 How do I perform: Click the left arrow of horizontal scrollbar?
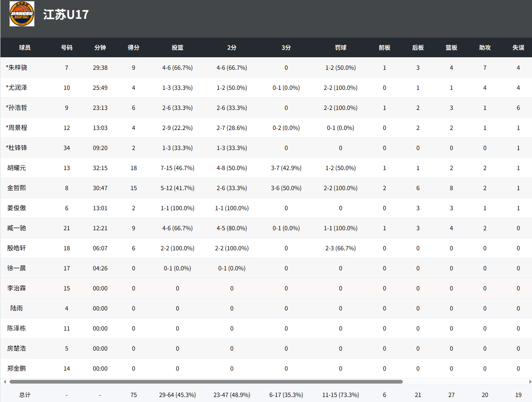[x=5, y=382]
